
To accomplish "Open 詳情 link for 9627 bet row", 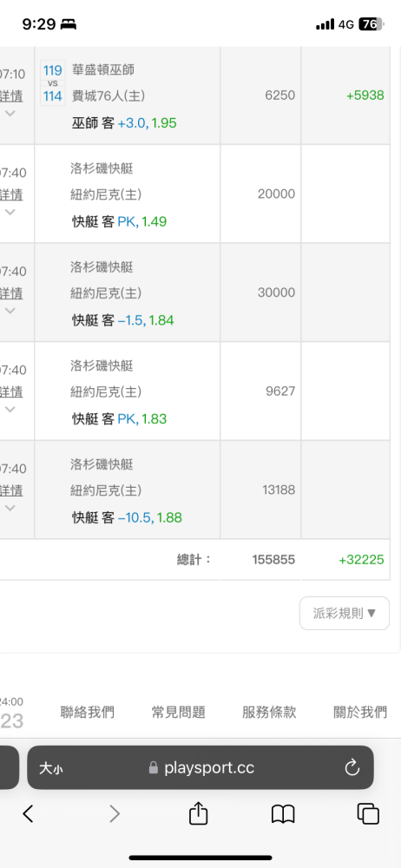I will pyautogui.click(x=11, y=392).
